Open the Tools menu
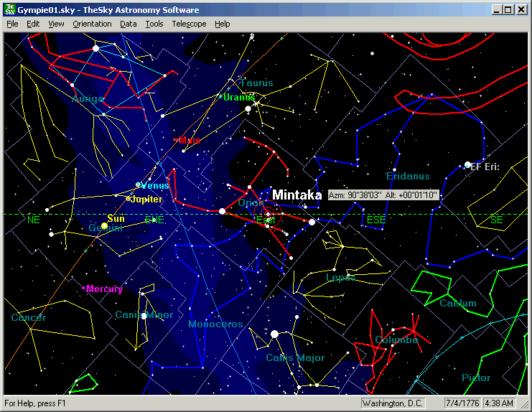This screenshot has width=532, height=412. [154, 24]
